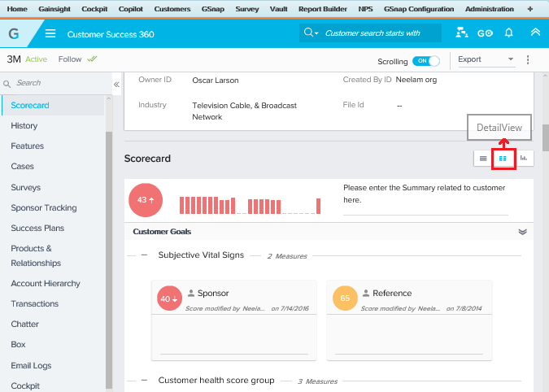Click the main page vertical scrollbar
This screenshot has height=392, width=549.
coord(546,138)
